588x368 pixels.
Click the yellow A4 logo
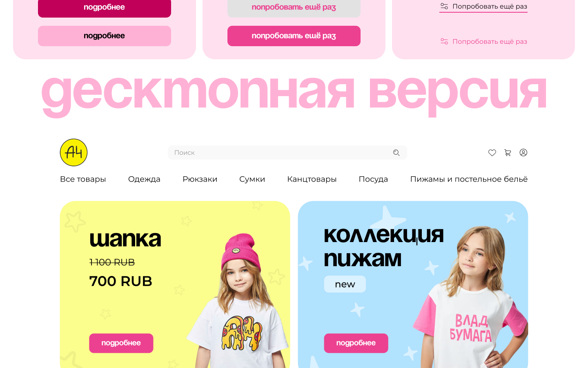coord(73,153)
